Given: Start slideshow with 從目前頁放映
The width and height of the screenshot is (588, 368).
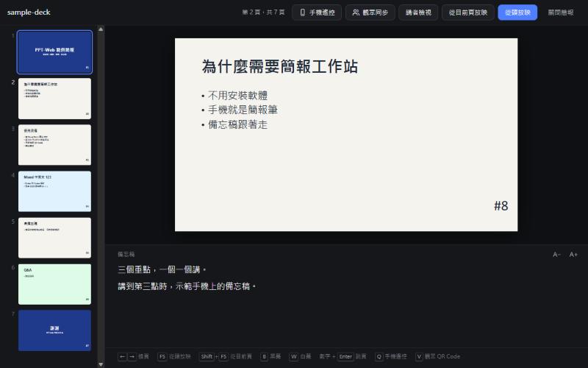Looking at the screenshot, I should point(467,13).
